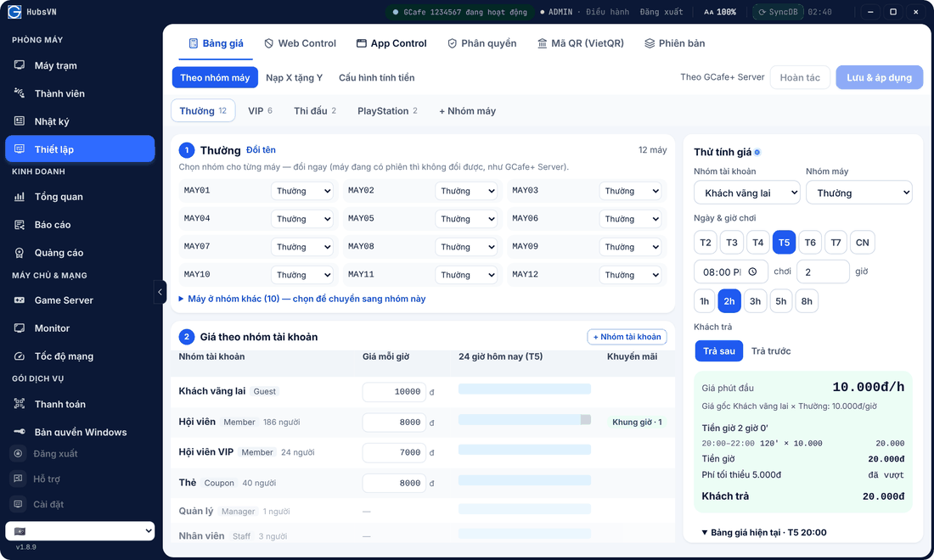This screenshot has height=560, width=934.
Task: Click the Game Server gamepad icon
Action: (20, 300)
